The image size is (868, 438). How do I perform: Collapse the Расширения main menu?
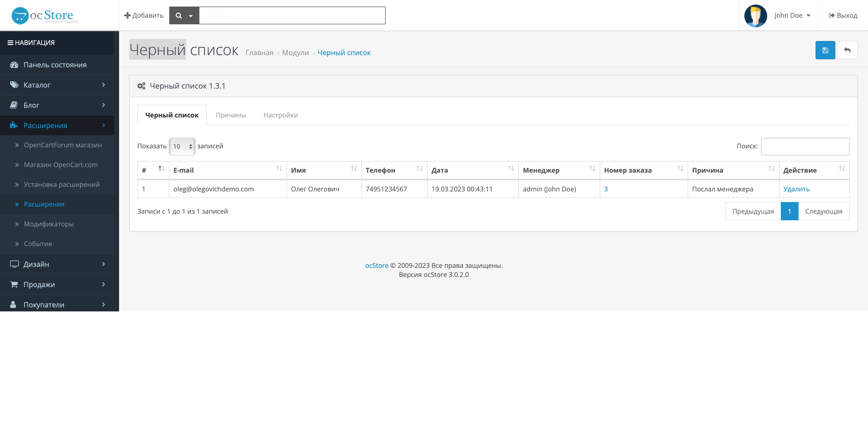57,125
